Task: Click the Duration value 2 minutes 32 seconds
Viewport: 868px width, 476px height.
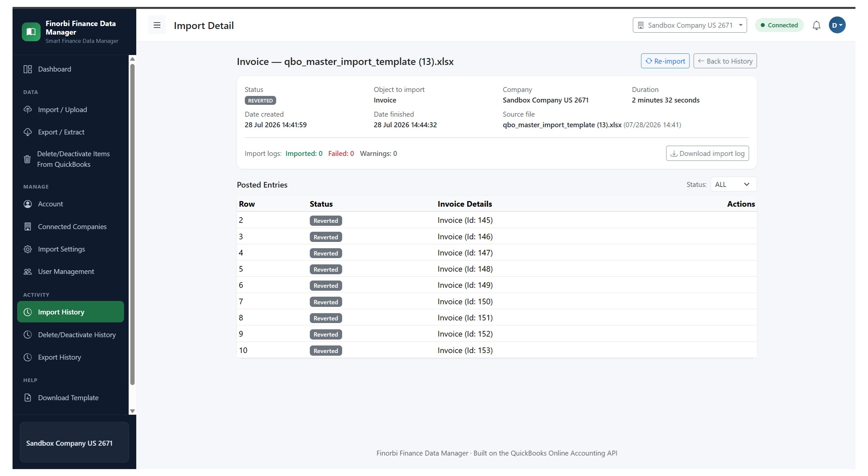Action: click(665, 100)
